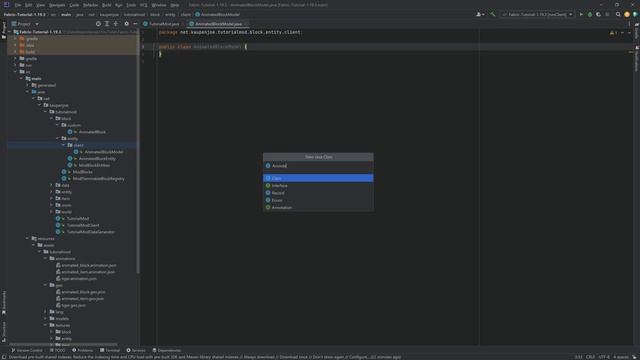Image resolution: width=640 pixels, height=360 pixels.
Task: Expand the world package in tree
Action: [x=51, y=212]
